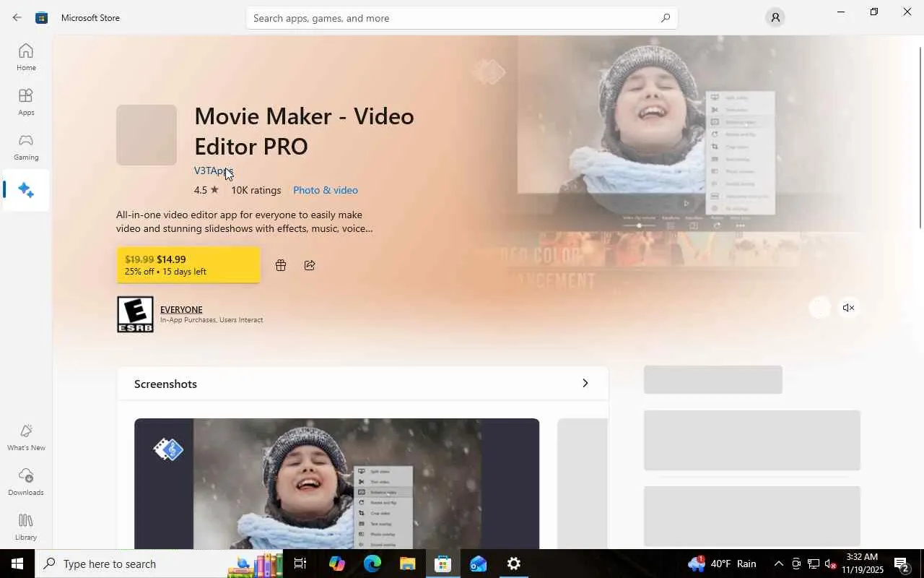This screenshot has width=924, height=578.
Task: Go back using the back arrow
Action: (x=17, y=17)
